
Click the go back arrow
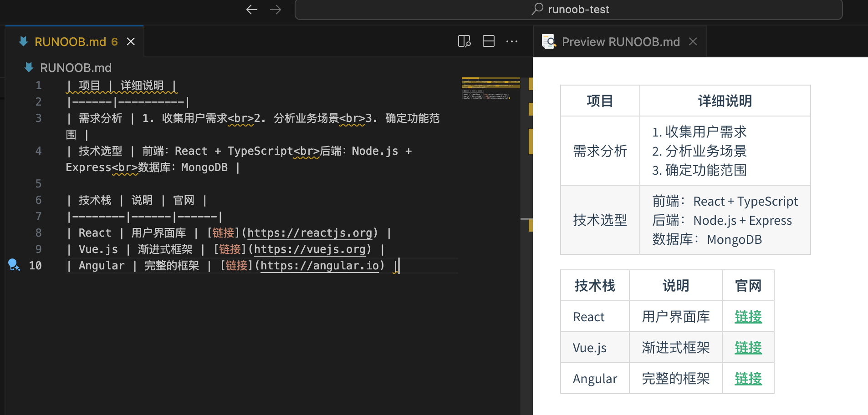(251, 10)
